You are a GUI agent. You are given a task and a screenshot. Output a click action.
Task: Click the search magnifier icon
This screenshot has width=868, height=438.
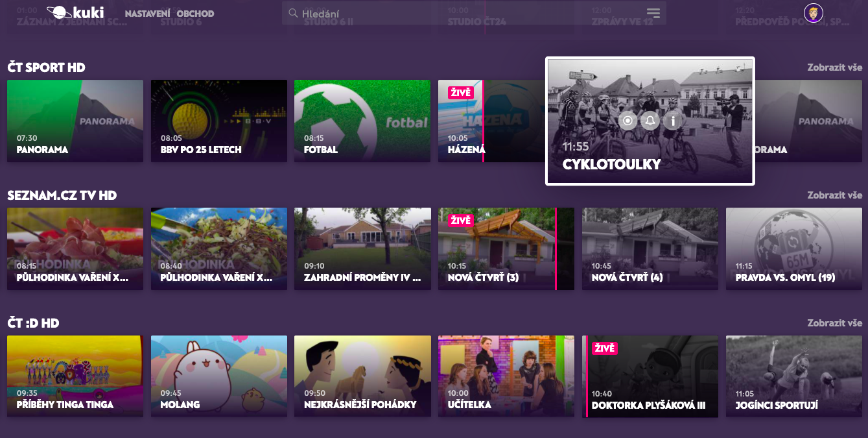(x=293, y=13)
